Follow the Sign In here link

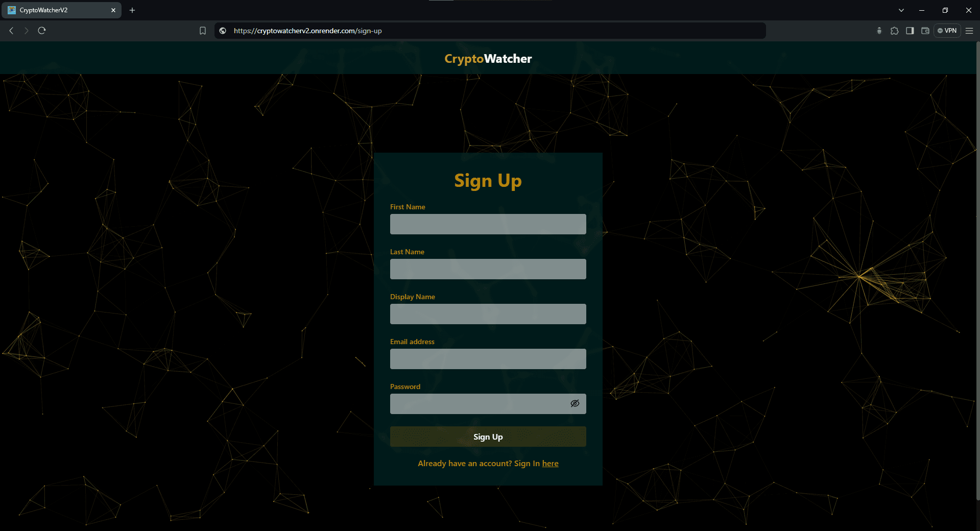pos(550,464)
